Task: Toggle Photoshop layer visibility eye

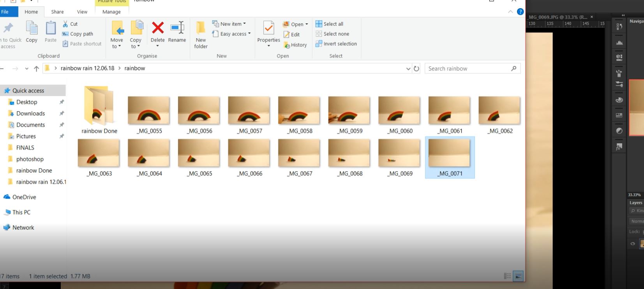Action: [x=633, y=244]
